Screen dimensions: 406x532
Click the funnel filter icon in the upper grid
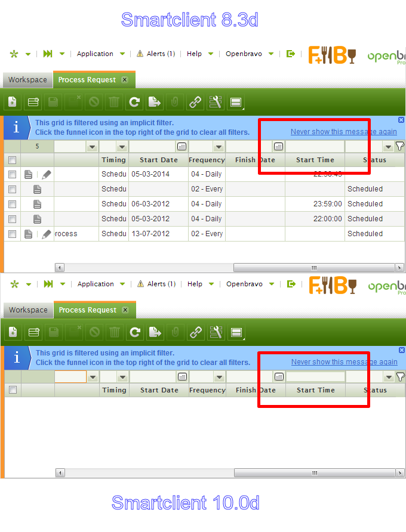[x=400, y=146]
